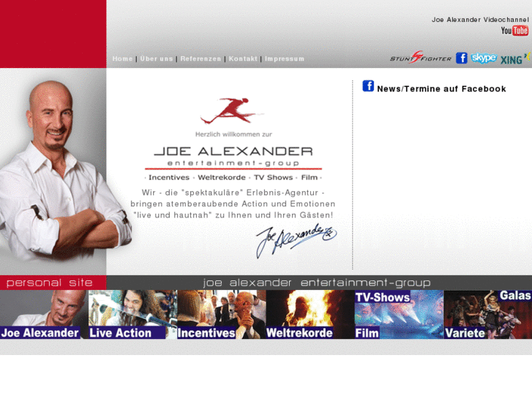532x399 pixels.
Task: Click Facebook icon beside News/Termine heading
Action: pos(368,86)
